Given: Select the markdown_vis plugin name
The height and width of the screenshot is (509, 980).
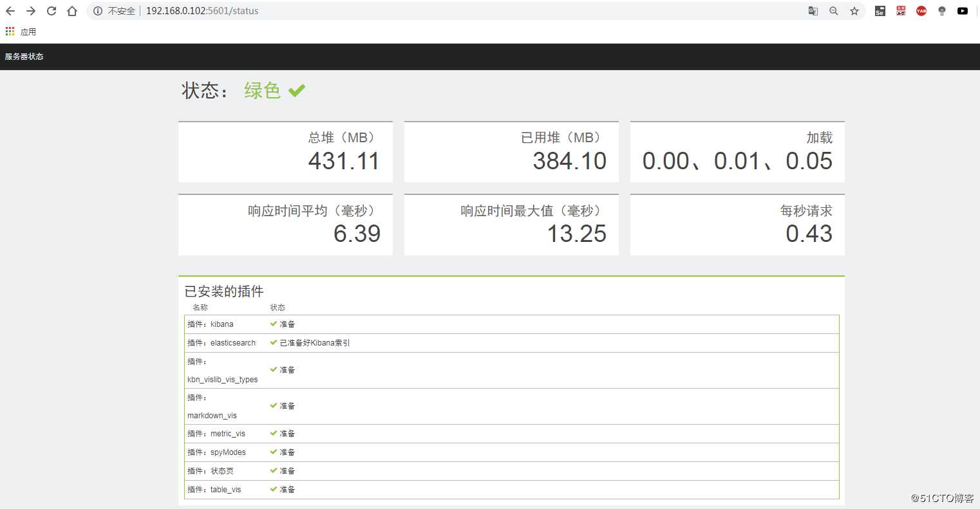Looking at the screenshot, I should (212, 416).
